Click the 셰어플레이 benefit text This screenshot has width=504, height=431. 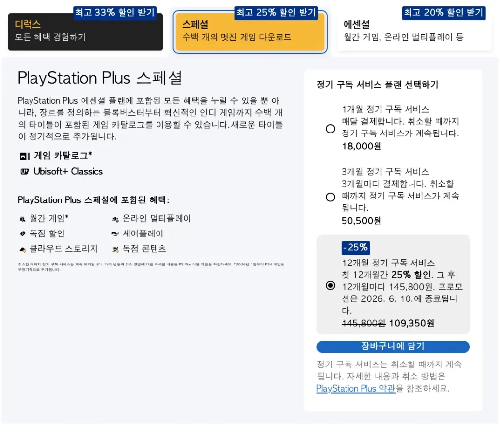tap(143, 233)
